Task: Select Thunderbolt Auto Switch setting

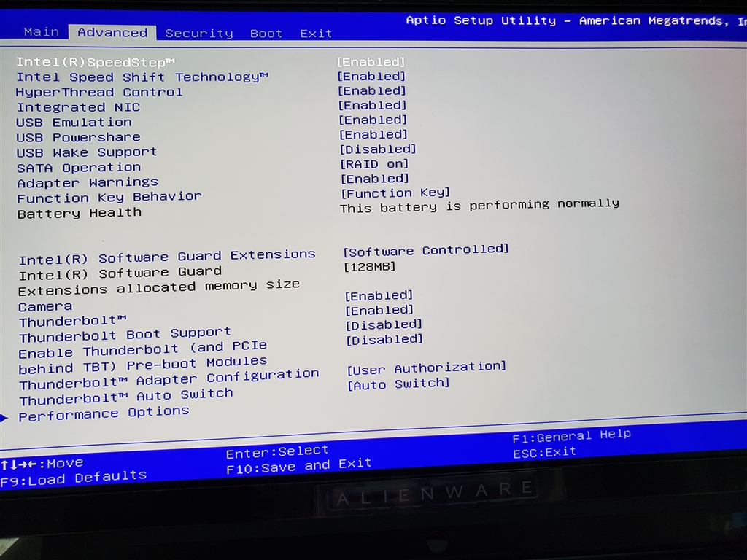Action: (126, 396)
